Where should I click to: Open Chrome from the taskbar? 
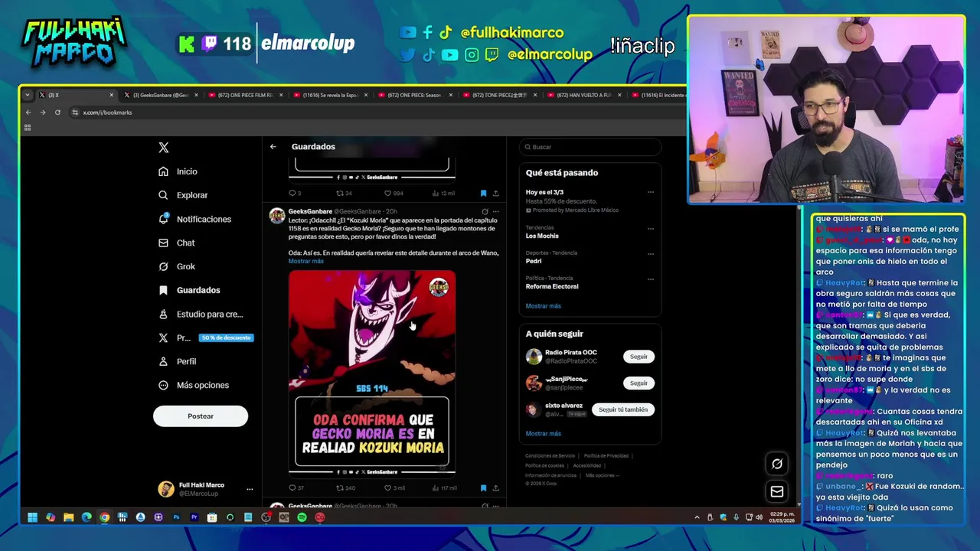pyautogui.click(x=104, y=517)
